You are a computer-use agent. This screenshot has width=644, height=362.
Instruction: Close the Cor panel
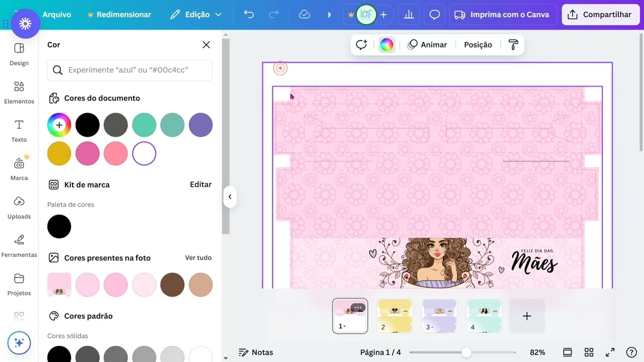(206, 45)
